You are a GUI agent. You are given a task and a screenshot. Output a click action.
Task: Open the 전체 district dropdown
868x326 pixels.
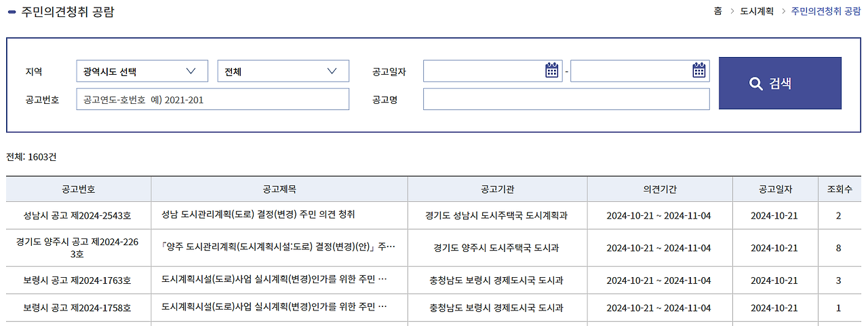click(x=283, y=71)
